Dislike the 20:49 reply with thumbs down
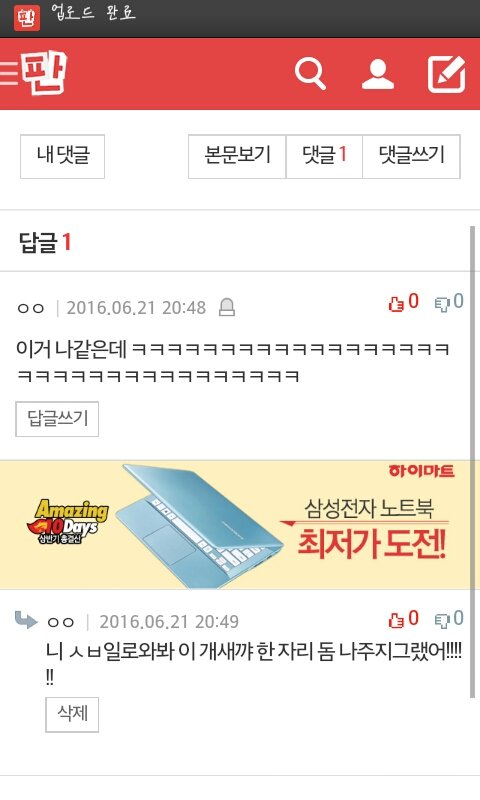Viewport: 480px width, 800px height. [449, 619]
